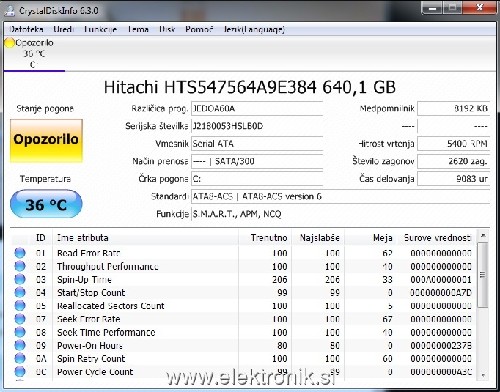Open the Pomoč menu
500x392 pixels.
coord(199,29)
